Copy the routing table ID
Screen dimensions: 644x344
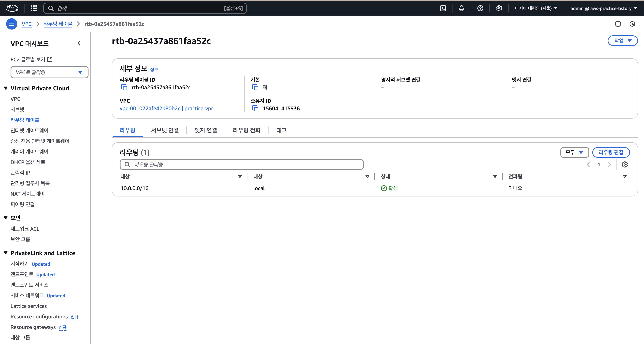[x=124, y=88]
